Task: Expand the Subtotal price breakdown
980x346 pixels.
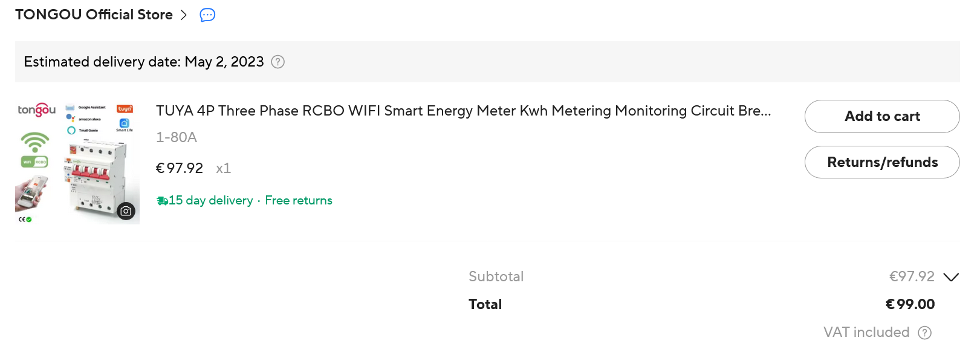Action: click(x=951, y=277)
